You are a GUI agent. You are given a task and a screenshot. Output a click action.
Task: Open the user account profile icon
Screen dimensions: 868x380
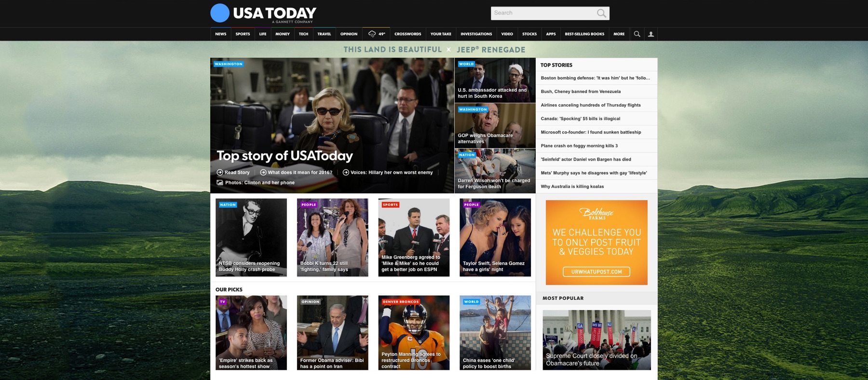pyautogui.click(x=651, y=34)
